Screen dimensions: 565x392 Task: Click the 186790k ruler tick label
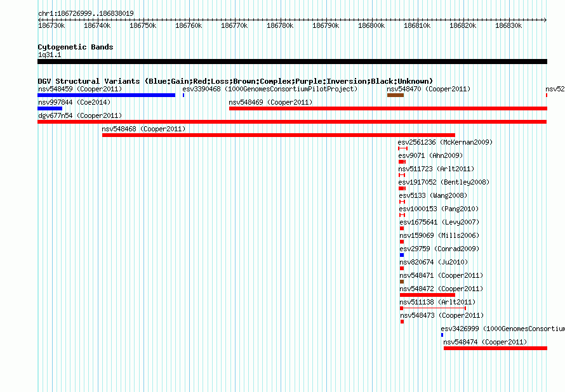(326, 25)
